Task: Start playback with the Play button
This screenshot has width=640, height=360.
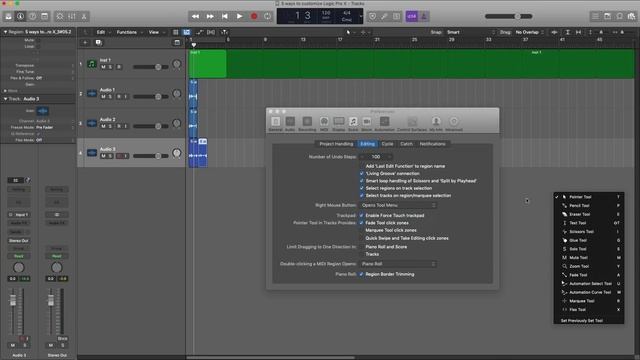Action: 239,16
